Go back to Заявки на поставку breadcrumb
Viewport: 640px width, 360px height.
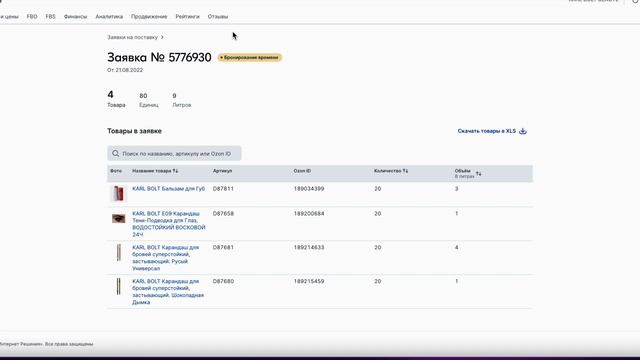click(x=132, y=37)
